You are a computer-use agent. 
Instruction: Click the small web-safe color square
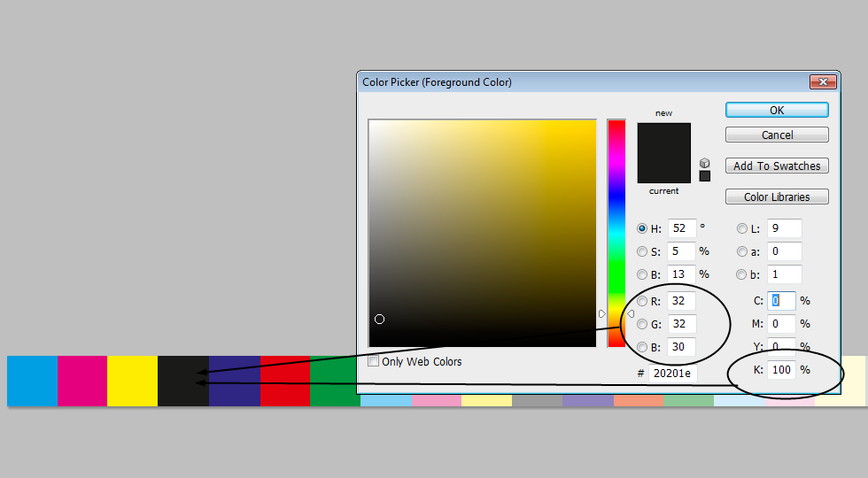[x=705, y=176]
